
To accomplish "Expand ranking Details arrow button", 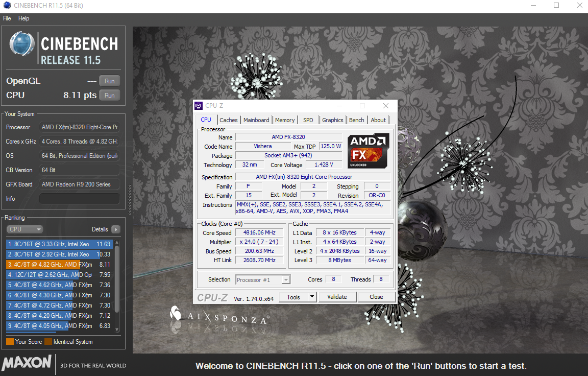I will [x=116, y=229].
